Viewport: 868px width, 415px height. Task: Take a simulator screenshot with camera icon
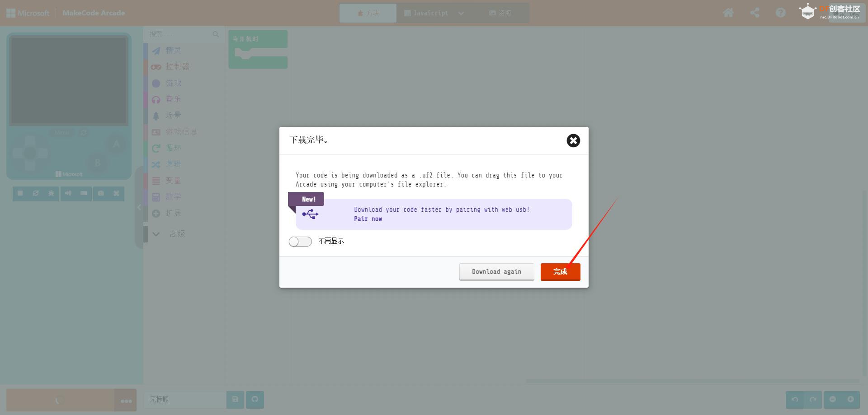point(101,193)
